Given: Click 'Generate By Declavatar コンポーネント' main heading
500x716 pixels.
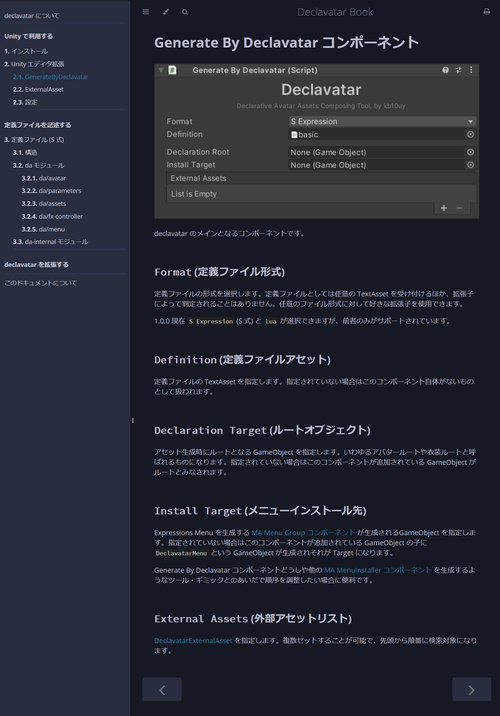Looking at the screenshot, I should coord(286,42).
